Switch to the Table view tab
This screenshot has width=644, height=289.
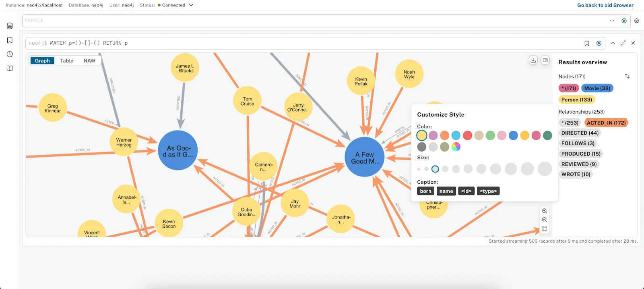pos(67,60)
